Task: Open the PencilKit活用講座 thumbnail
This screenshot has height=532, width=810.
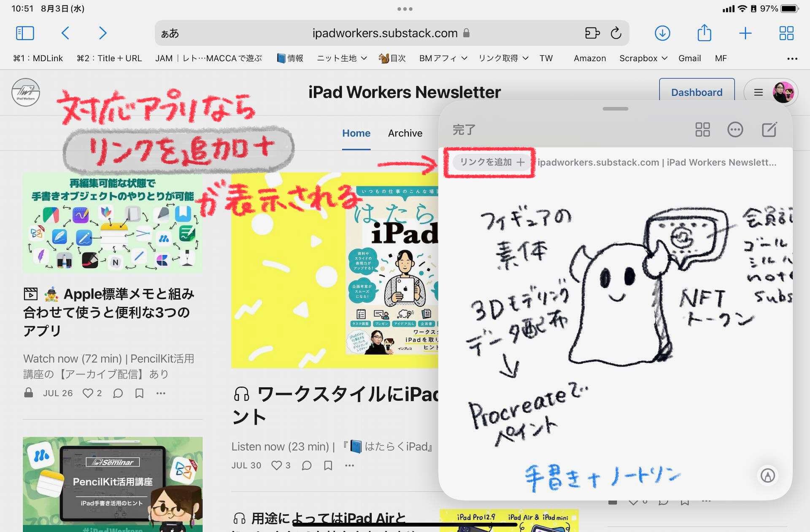Action: 113,484
